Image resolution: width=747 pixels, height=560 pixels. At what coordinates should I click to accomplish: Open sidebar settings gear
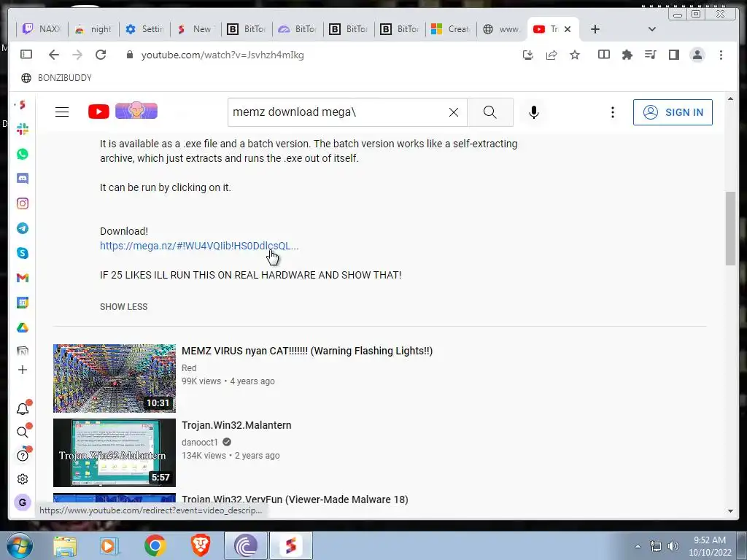tap(23, 479)
